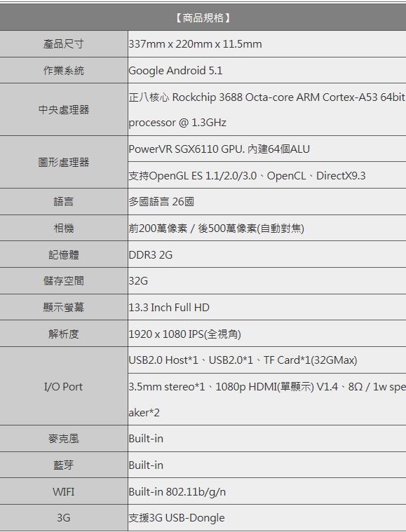The height and width of the screenshot is (532, 406).
Task: Click the DDR3 2G memory value
Action: 150,255
